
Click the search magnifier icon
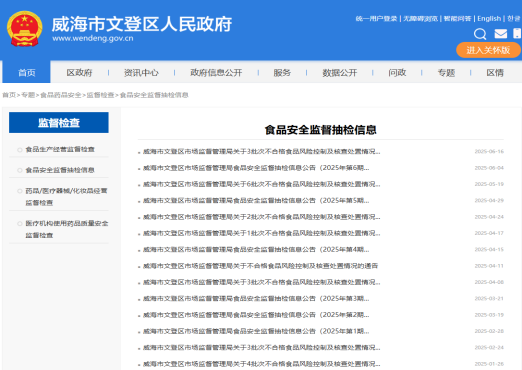click(x=480, y=34)
